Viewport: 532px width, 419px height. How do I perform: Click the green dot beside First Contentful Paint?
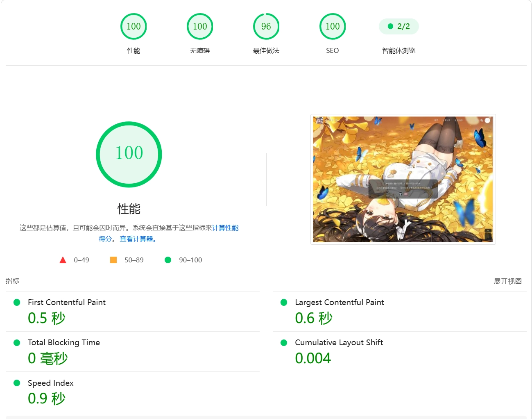[x=17, y=302]
